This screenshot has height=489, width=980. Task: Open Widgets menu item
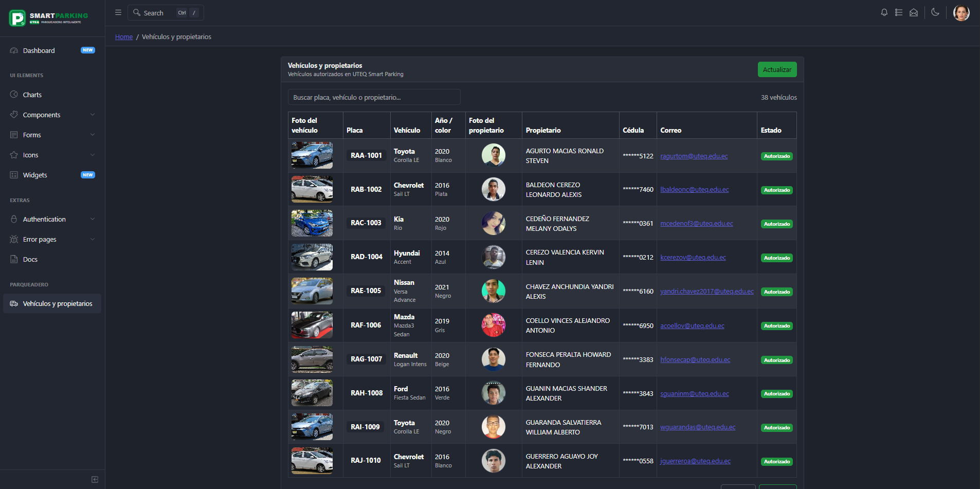pos(52,175)
